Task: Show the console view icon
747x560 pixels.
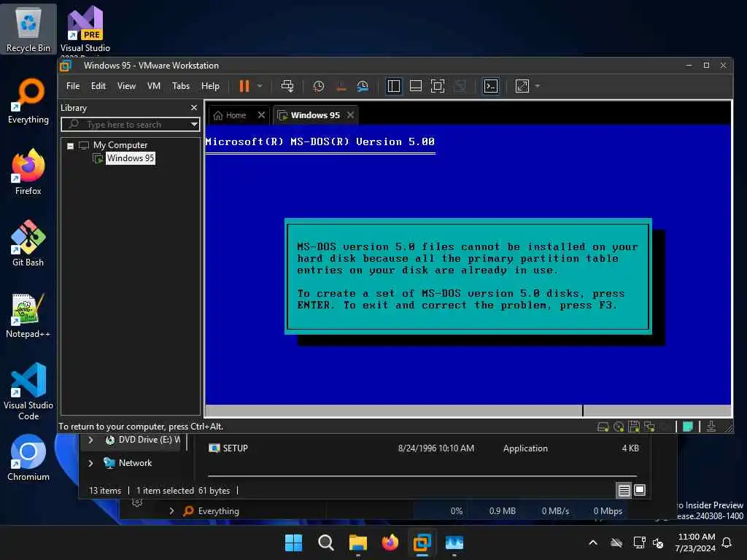Action: (x=491, y=86)
